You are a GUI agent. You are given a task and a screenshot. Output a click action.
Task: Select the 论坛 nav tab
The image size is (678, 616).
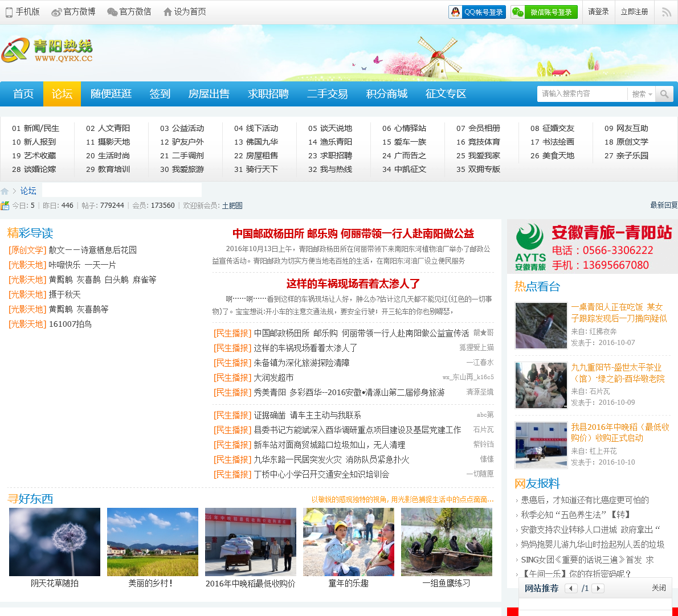point(62,94)
